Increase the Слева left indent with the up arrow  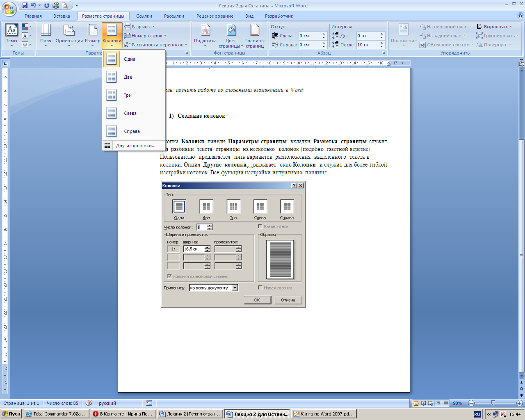coord(324,34)
